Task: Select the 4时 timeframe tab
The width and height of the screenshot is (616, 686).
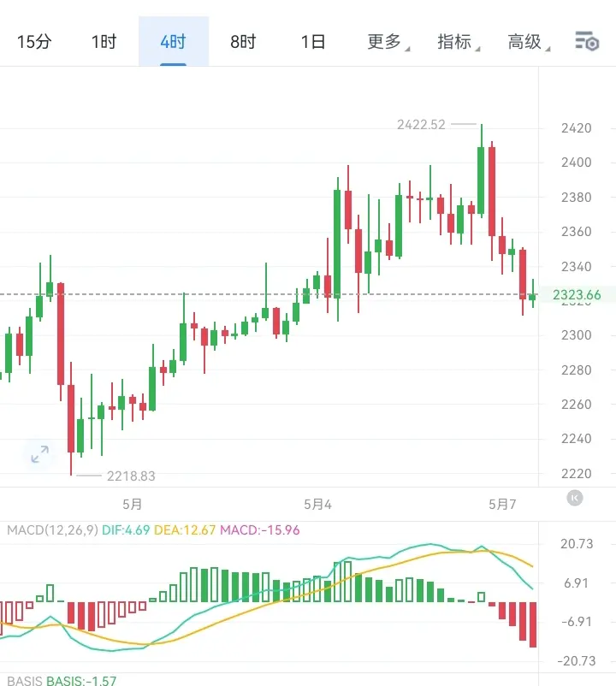Action: [173, 42]
